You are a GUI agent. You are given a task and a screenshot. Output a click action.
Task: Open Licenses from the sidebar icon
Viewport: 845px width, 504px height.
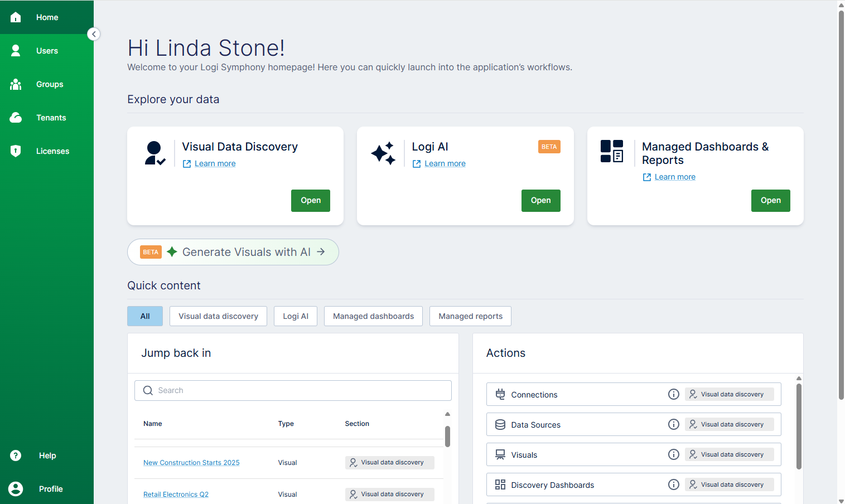point(16,151)
